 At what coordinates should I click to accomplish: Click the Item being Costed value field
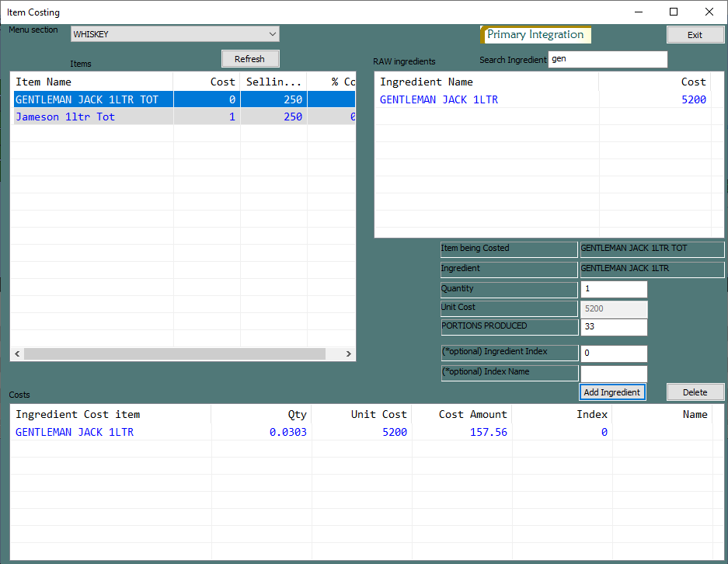(x=652, y=249)
